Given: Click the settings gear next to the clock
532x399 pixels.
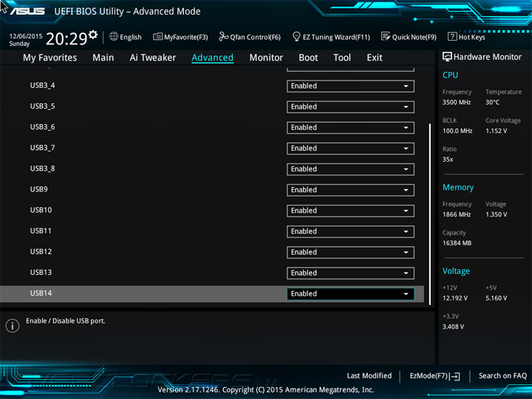Looking at the screenshot, I should pos(92,35).
